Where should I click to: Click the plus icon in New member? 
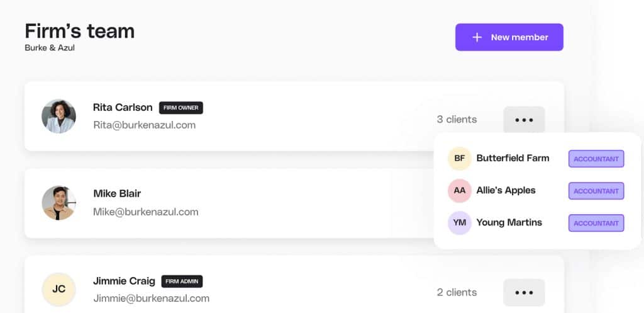tap(477, 37)
